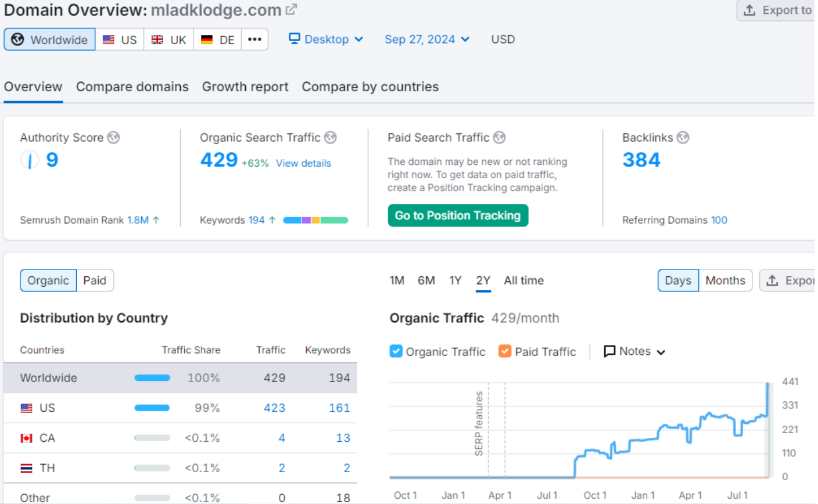Click the US flag in the country table
818x504 pixels.
pyautogui.click(x=26, y=408)
